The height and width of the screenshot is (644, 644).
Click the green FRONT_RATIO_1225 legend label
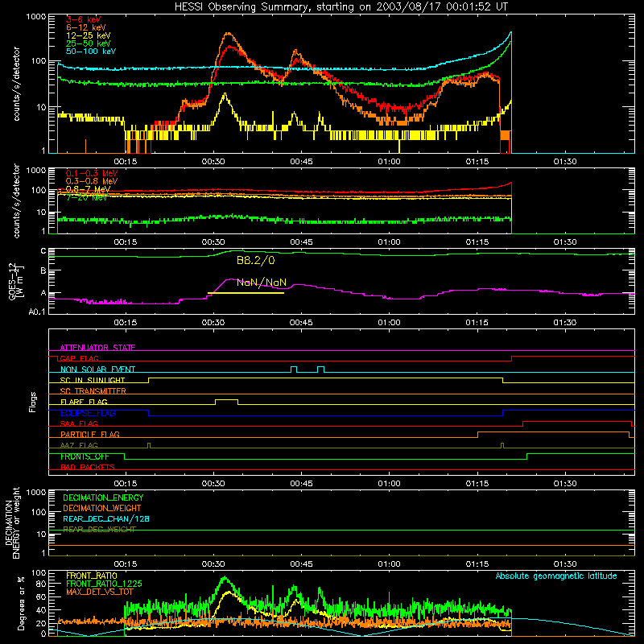tap(104, 584)
